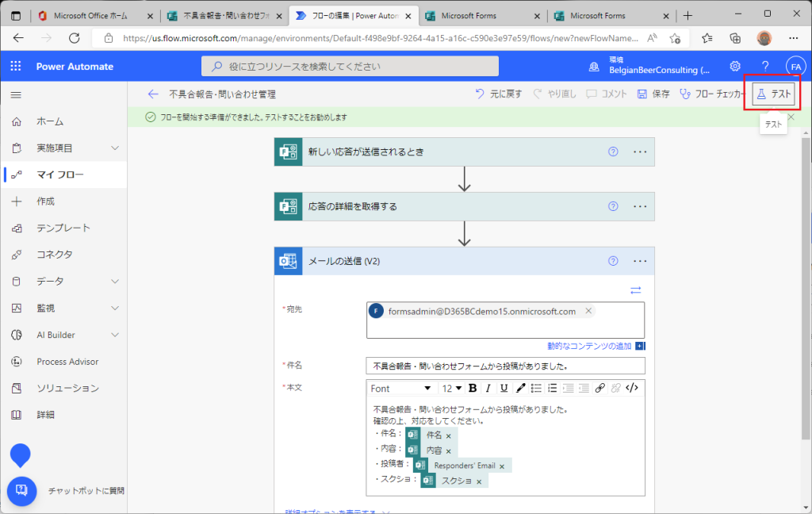Toggle bold in the email body editor
This screenshot has height=514, width=812.
click(473, 388)
